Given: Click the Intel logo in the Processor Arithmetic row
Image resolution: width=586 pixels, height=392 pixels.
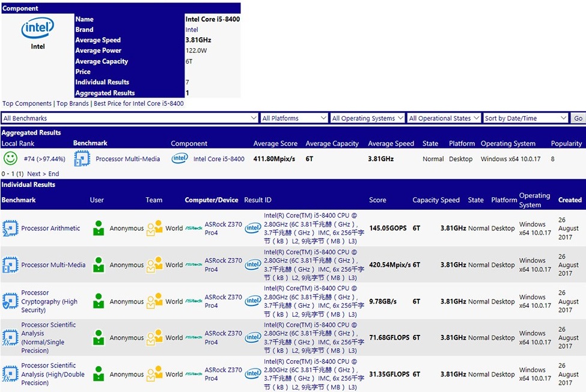Looking at the screenshot, I should pyautogui.click(x=253, y=228).
